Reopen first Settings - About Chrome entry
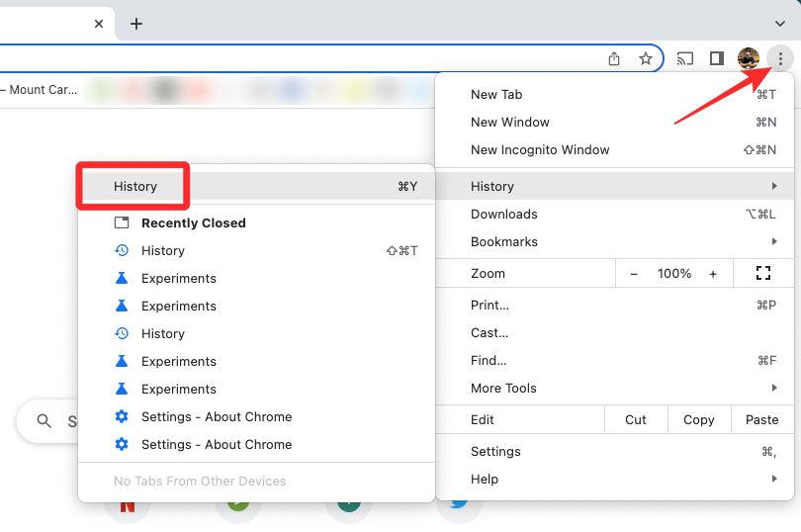This screenshot has width=801, height=532. [217, 416]
